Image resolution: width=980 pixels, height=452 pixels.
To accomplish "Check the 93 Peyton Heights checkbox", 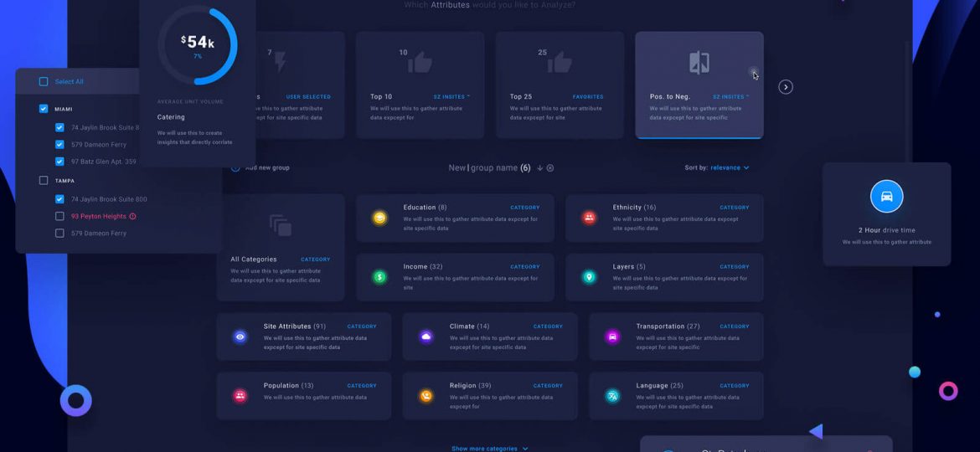I will pos(59,216).
